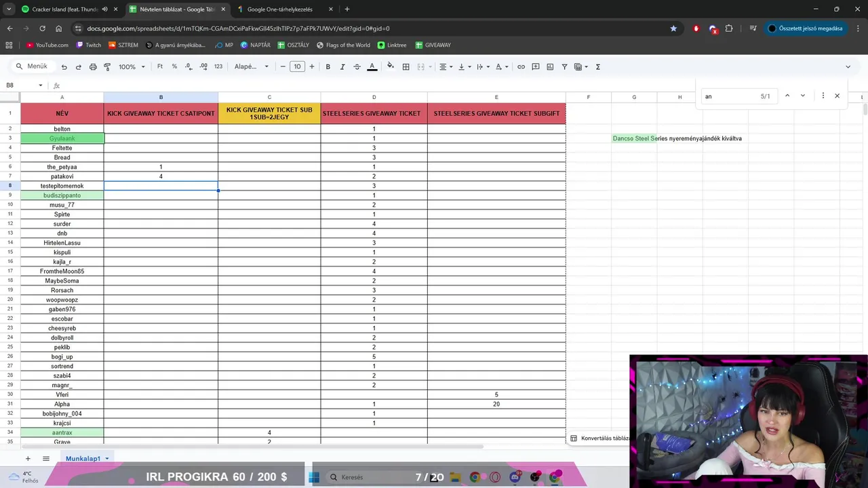Open the all sheets list
Image resolution: width=868 pixels, height=488 pixels.
pyautogui.click(x=46, y=459)
